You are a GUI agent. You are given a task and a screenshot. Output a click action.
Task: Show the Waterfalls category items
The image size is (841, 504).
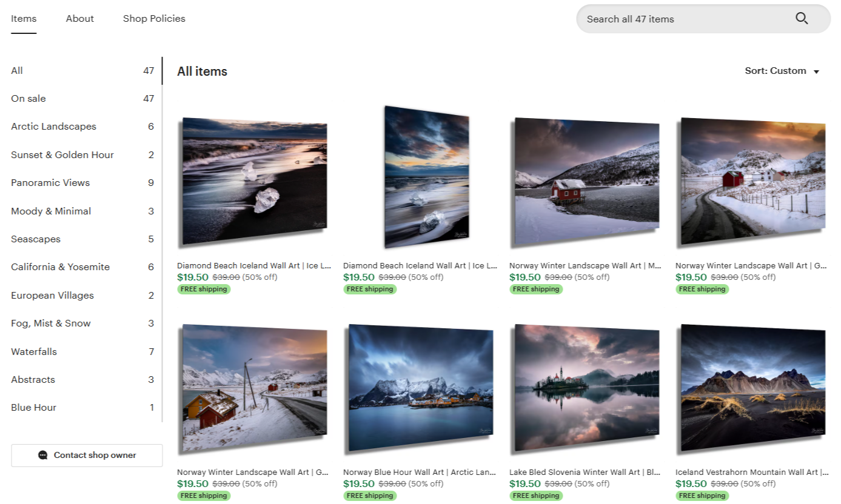82,351
